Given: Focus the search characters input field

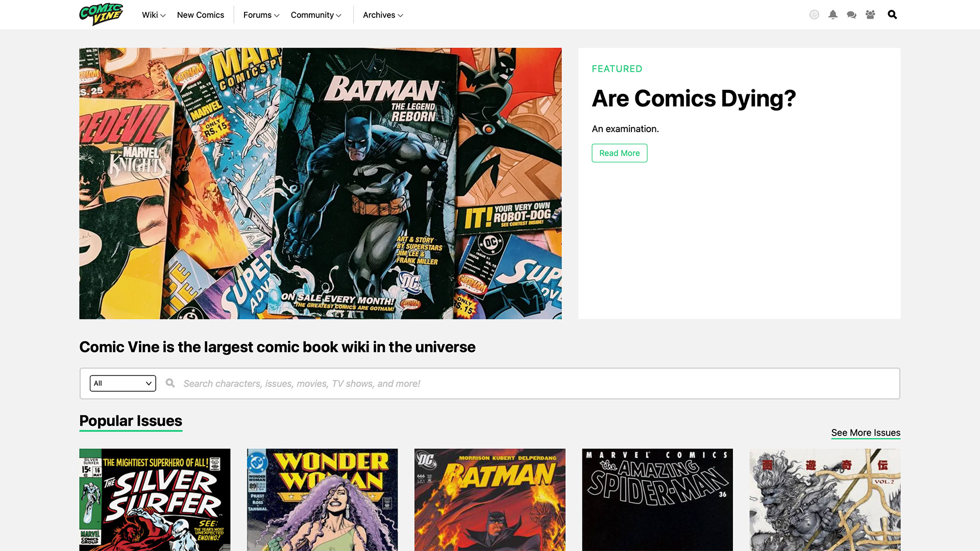Looking at the screenshot, I should coord(536,383).
